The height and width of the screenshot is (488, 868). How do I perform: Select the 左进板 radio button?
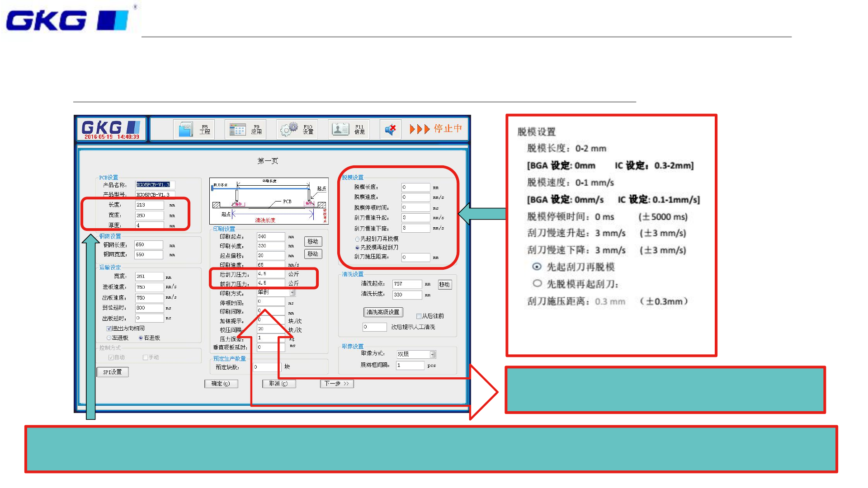pos(109,338)
